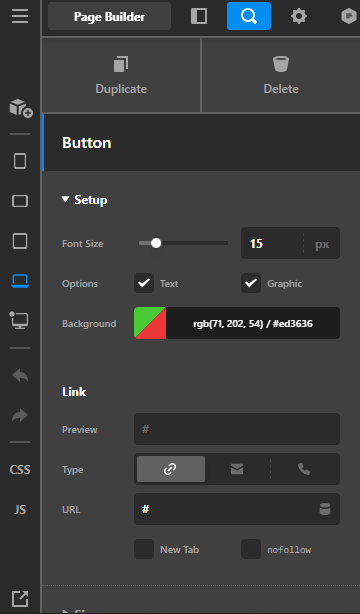Click the URL input field
The height and width of the screenshot is (614, 360).
pyautogui.click(x=237, y=509)
